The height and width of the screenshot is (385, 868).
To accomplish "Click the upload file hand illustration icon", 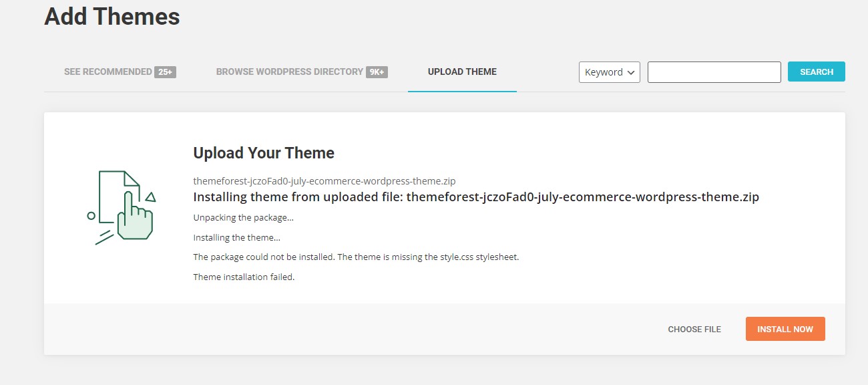I will (124, 207).
